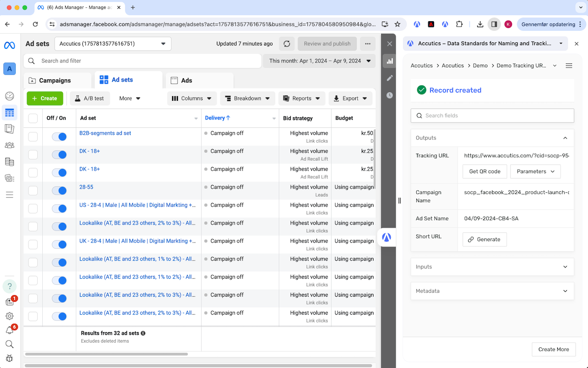
Task: Sort by the Delivery column header
Action: pos(217,118)
